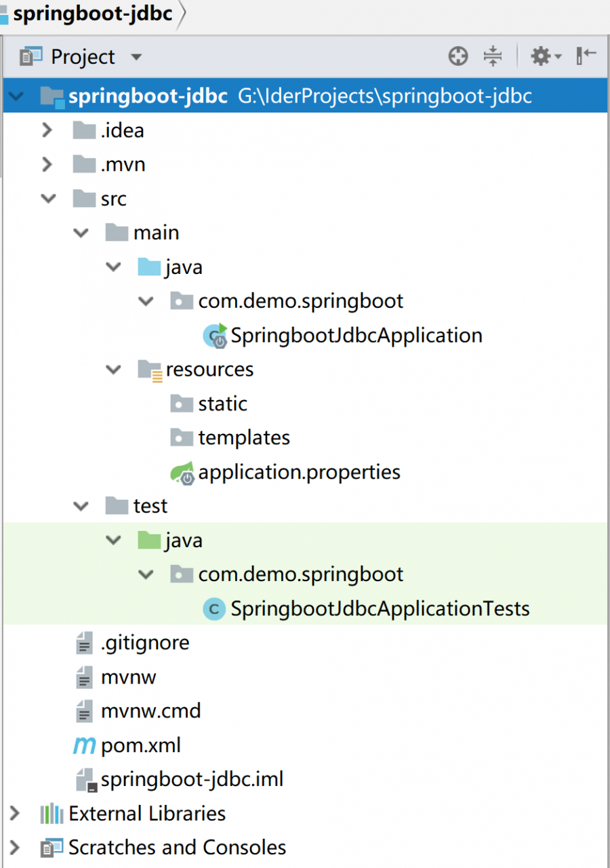This screenshot has height=868, width=610.
Task: Click the Maven pom.xml icon
Action: 84,746
